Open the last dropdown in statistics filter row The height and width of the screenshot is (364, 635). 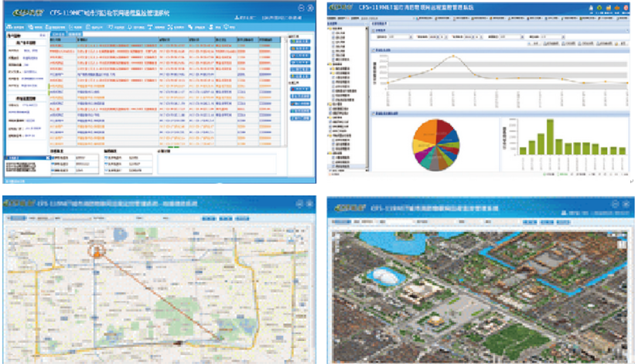pyautogui.click(x=552, y=37)
